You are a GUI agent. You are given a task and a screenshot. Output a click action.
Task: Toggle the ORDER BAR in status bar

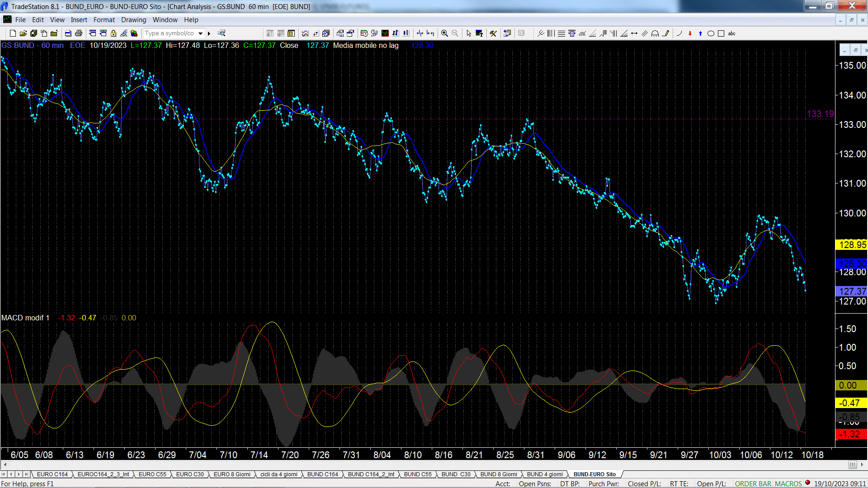click(x=753, y=483)
